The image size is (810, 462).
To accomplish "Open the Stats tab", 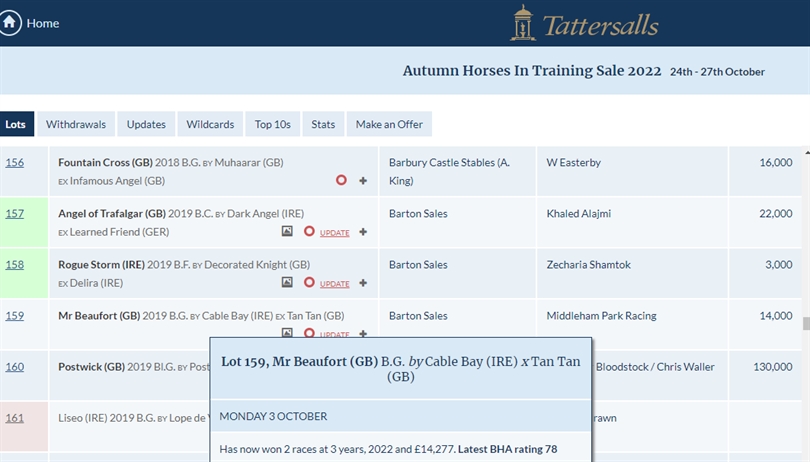I will click(323, 124).
